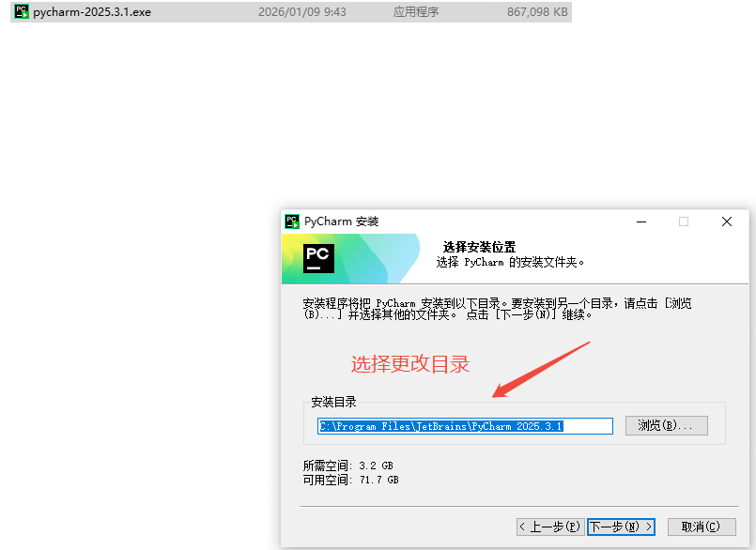Viewport: 756px width, 550px height.
Task: Minimize the PyCharm 安装 window
Action: [x=641, y=222]
